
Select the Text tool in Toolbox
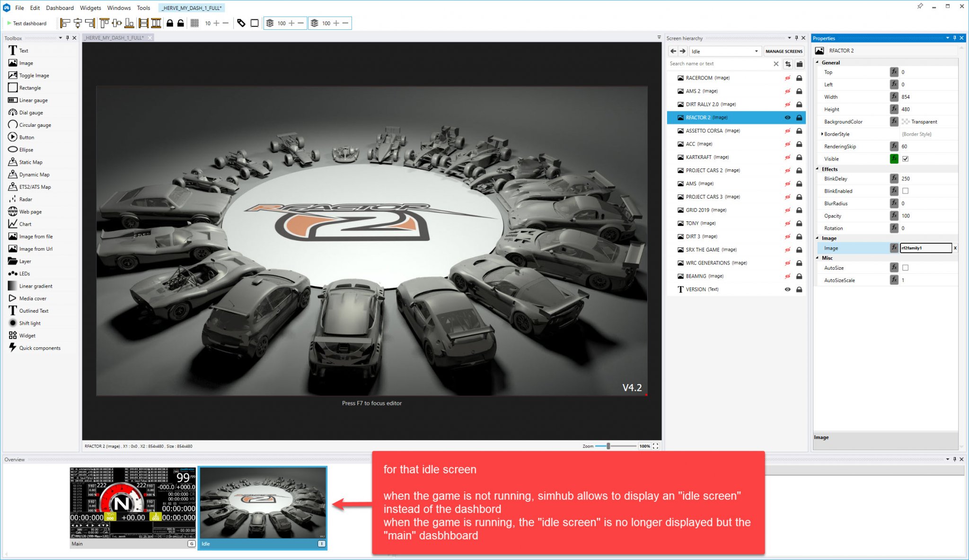[x=18, y=51]
